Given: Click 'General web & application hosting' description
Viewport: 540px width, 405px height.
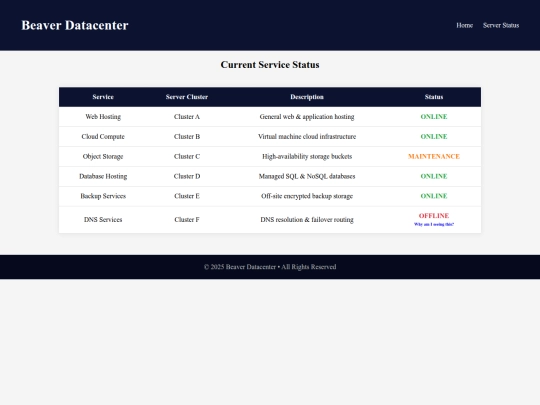Looking at the screenshot, I should [307, 117].
